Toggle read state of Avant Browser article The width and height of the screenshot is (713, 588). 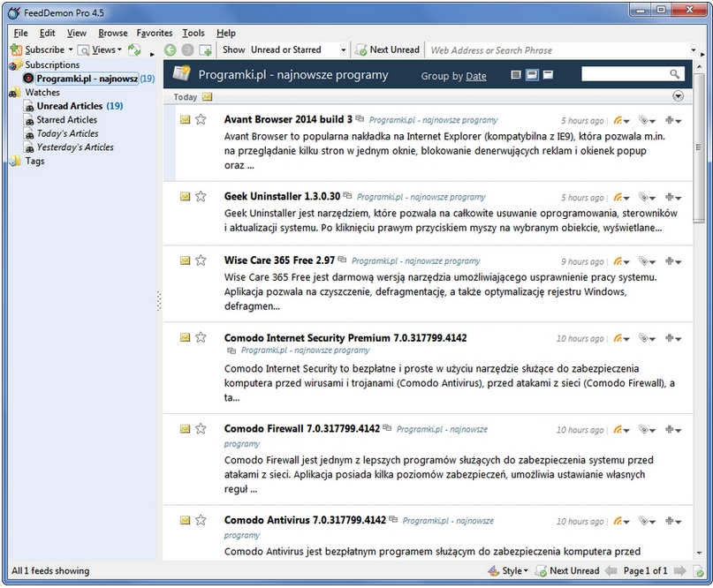click(185, 119)
